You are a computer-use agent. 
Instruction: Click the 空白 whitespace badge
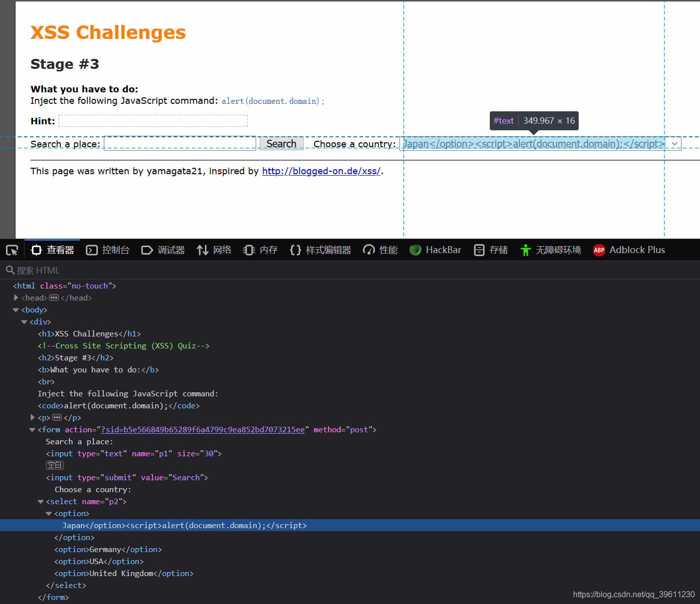pos(55,465)
